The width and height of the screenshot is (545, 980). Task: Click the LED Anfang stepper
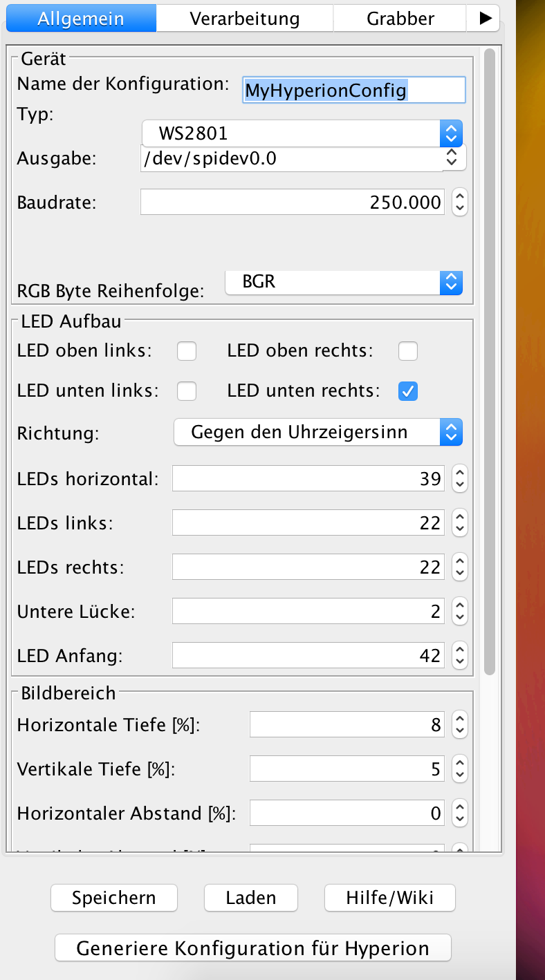[459, 654]
